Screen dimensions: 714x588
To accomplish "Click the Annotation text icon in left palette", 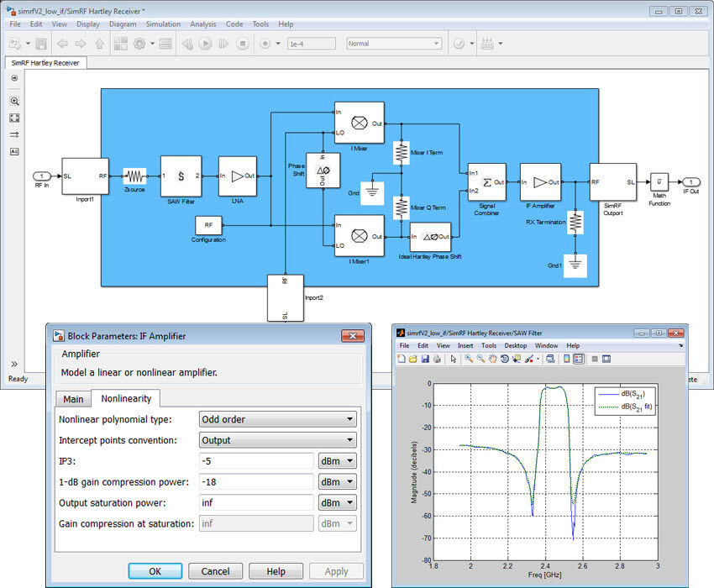I will 14,152.
